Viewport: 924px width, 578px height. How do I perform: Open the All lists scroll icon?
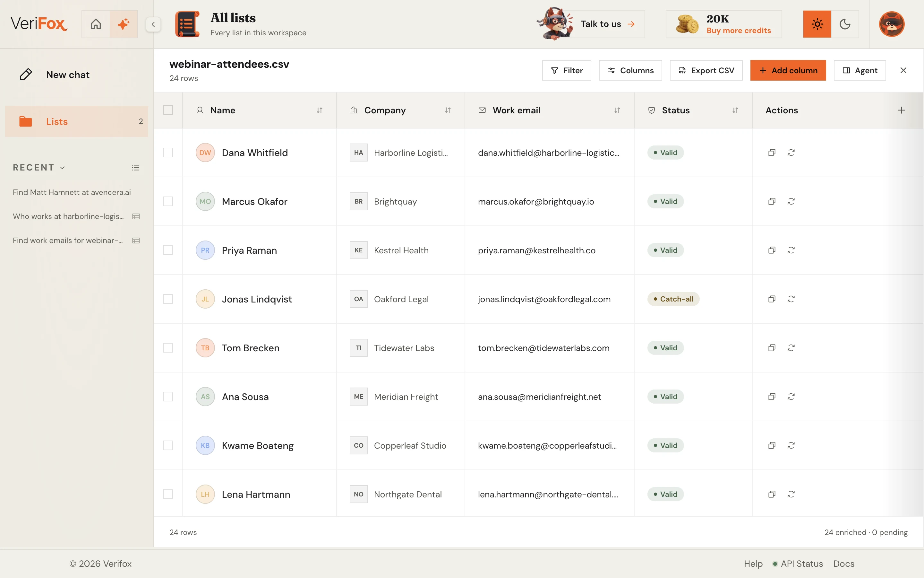187,24
